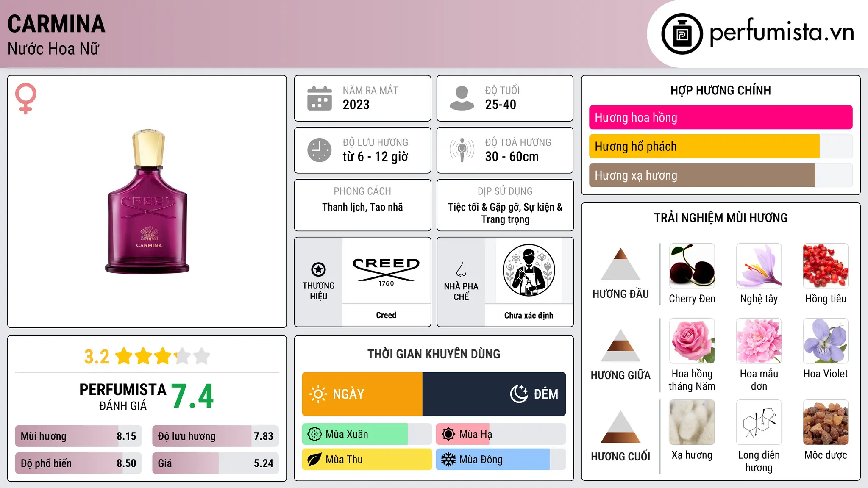
Task: Click the Mùi hương 8.15 score bar
Action: [78, 436]
